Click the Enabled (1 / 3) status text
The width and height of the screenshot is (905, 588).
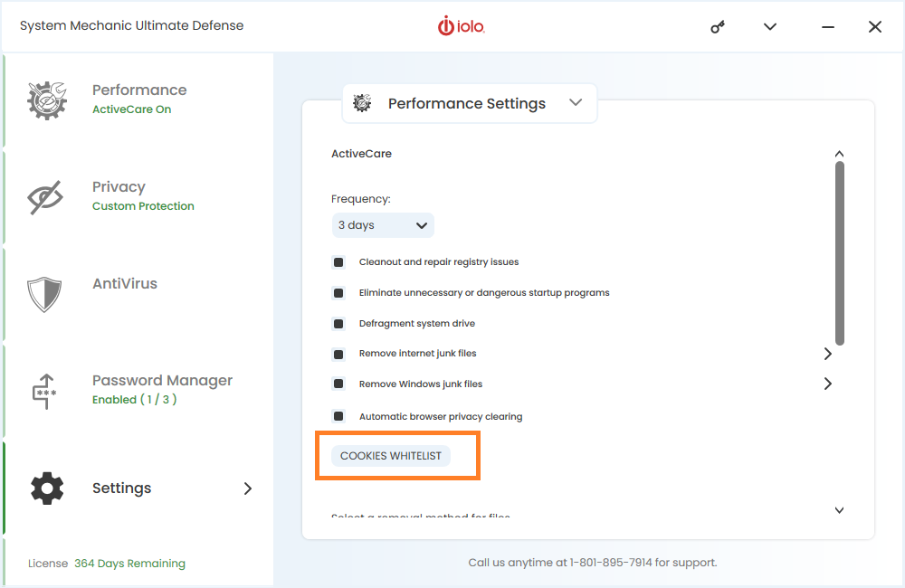135,399
